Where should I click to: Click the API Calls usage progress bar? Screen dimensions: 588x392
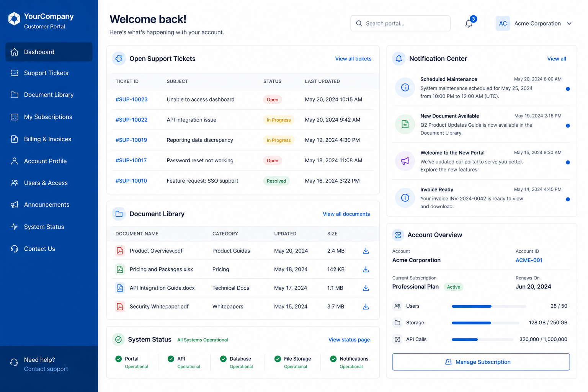pyautogui.click(x=482, y=340)
